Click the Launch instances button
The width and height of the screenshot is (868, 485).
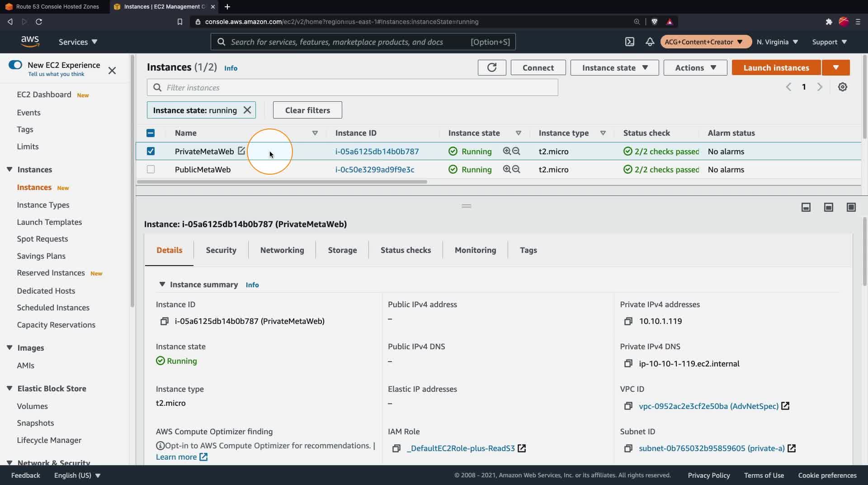776,67
